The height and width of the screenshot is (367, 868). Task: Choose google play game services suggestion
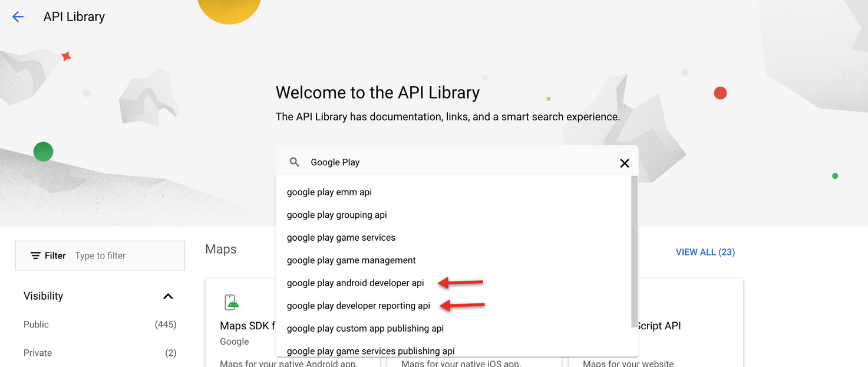pyautogui.click(x=341, y=238)
